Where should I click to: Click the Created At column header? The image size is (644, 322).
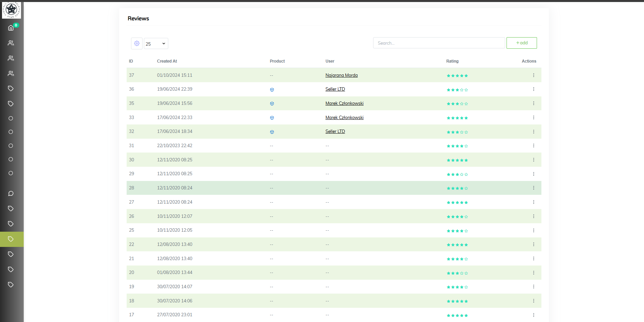click(167, 61)
